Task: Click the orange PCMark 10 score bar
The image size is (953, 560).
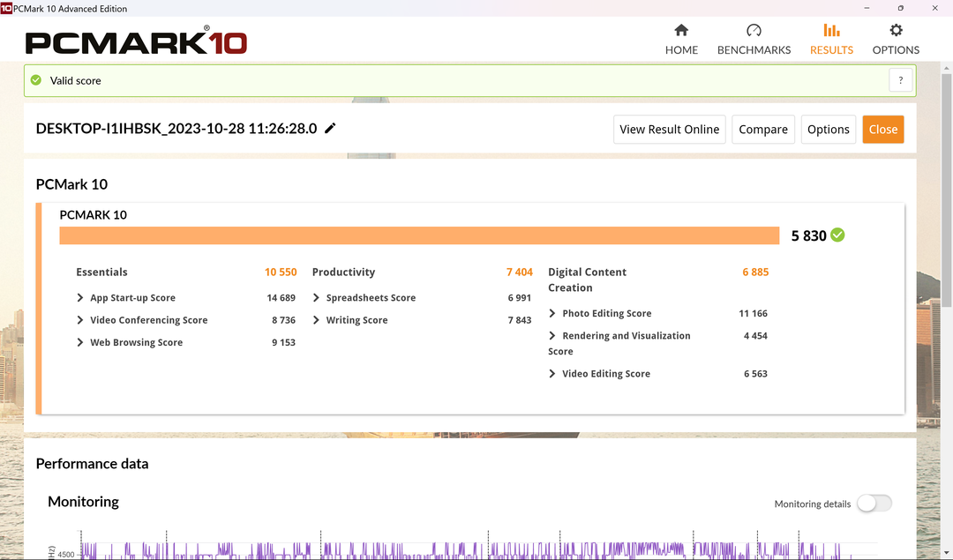Action: 419,235
